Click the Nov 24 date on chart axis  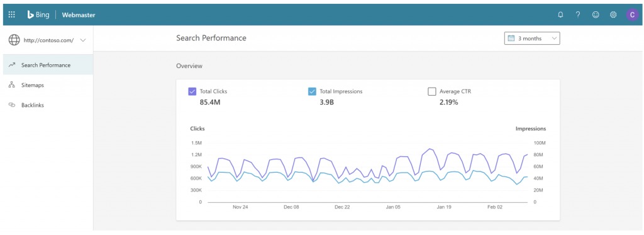(x=240, y=207)
